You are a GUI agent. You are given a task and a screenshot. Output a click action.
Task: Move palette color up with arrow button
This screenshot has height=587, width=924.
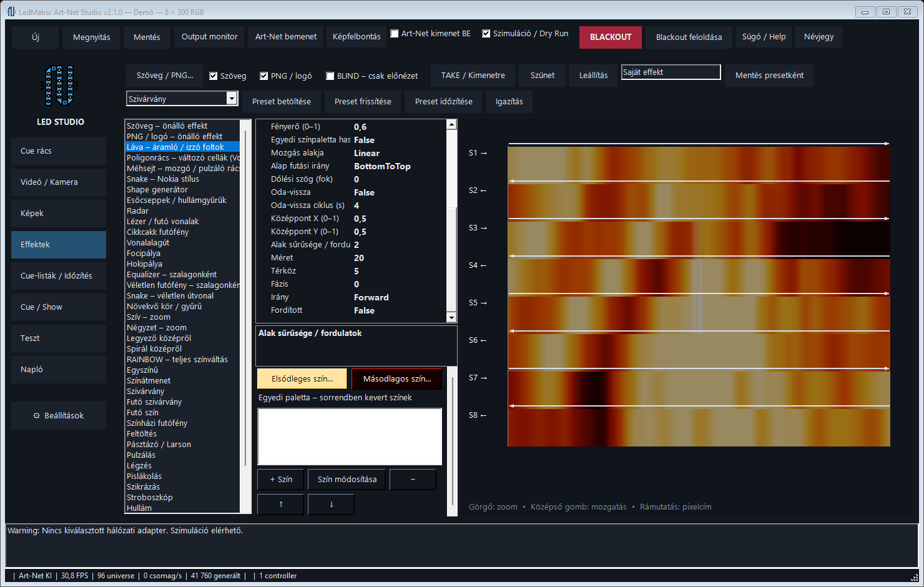(280, 505)
